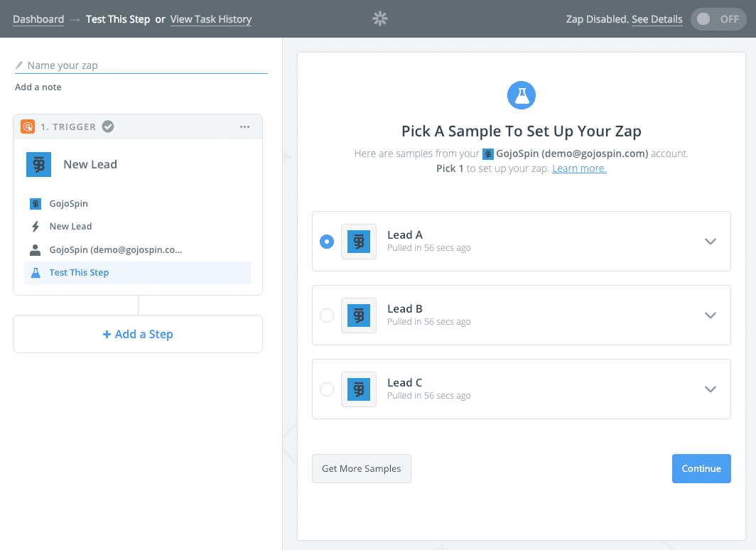
Task: Click Add a note
Action: pos(38,87)
